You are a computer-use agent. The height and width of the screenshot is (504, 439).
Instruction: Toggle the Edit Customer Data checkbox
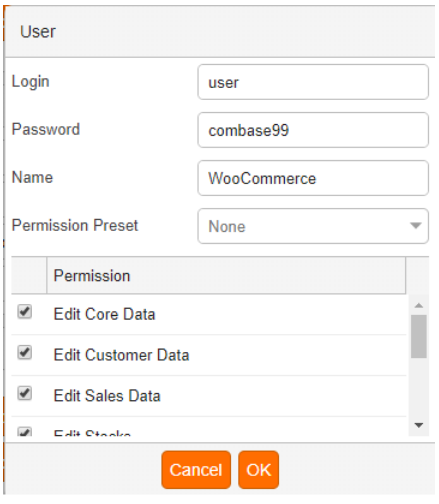pyautogui.click(x=24, y=353)
